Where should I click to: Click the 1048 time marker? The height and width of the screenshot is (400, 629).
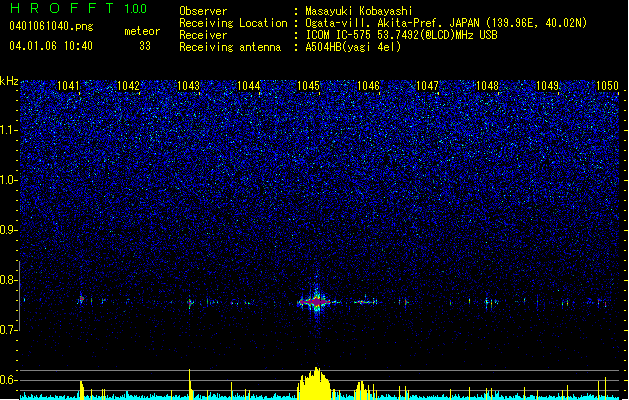pyautogui.click(x=487, y=85)
